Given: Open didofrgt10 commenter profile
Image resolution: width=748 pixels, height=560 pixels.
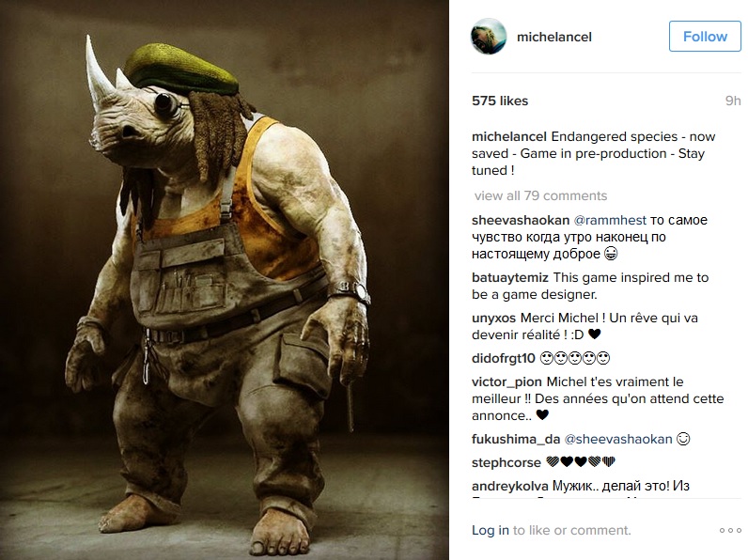Looking at the screenshot, I should click(504, 358).
